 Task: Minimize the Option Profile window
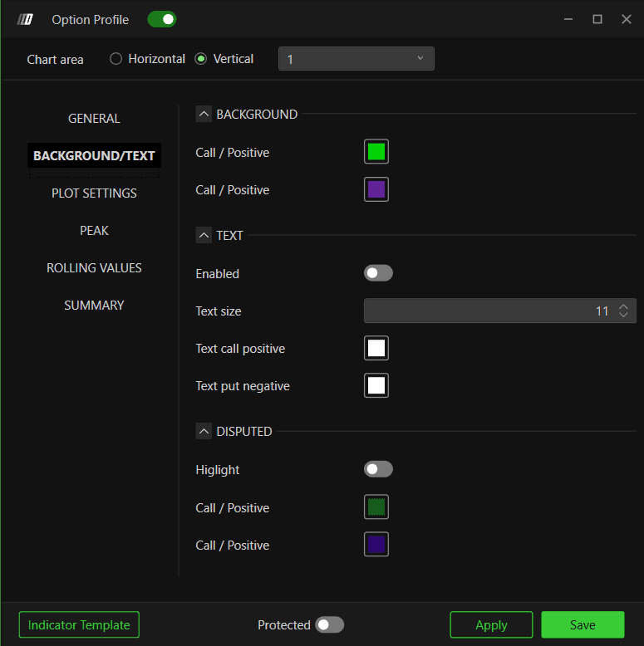568,19
